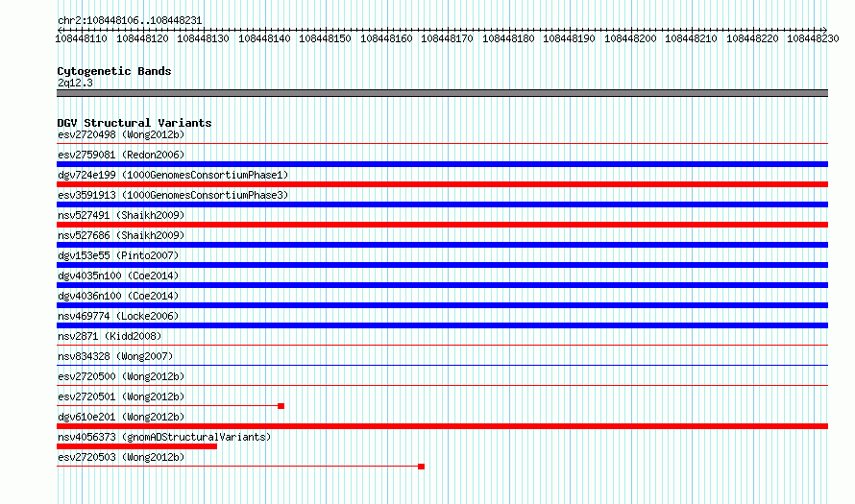The image size is (855, 504).
Task: Open the dgv153e55 (Pinto2007) label
Action: 118,255
